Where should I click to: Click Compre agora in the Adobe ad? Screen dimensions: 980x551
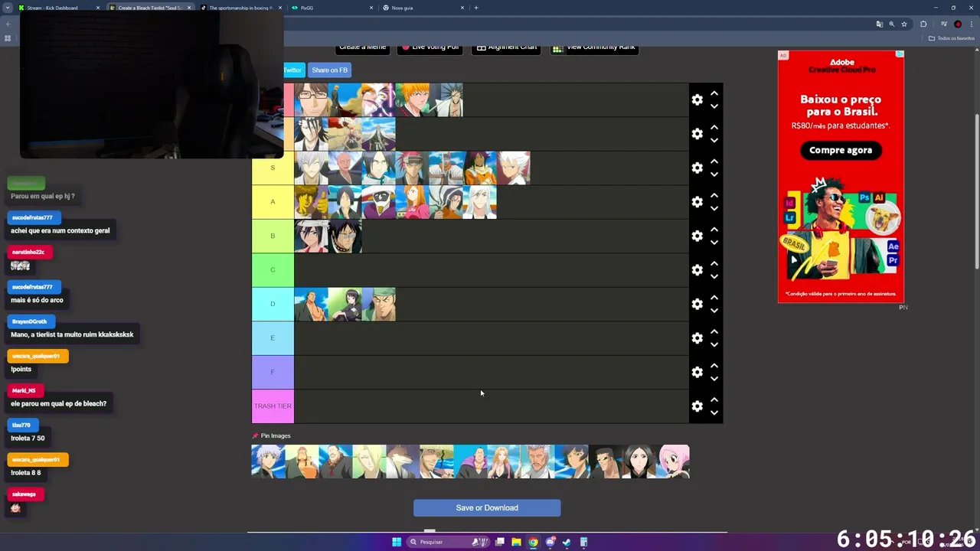[x=841, y=150]
